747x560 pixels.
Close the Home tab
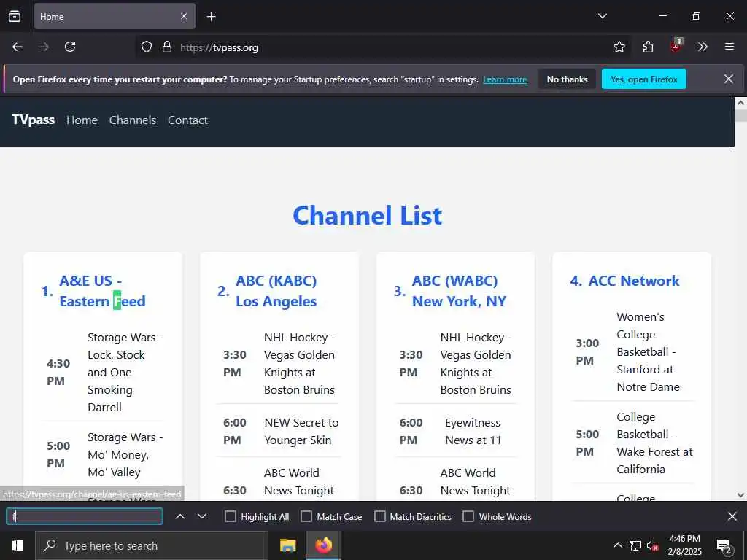tap(184, 16)
